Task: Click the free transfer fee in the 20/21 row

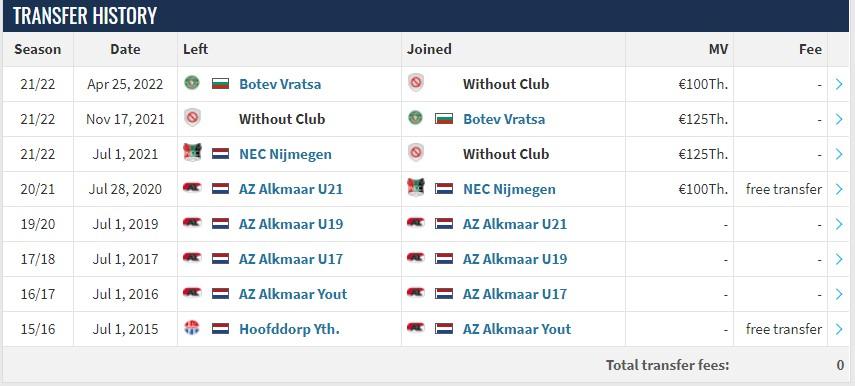Action: [784, 189]
